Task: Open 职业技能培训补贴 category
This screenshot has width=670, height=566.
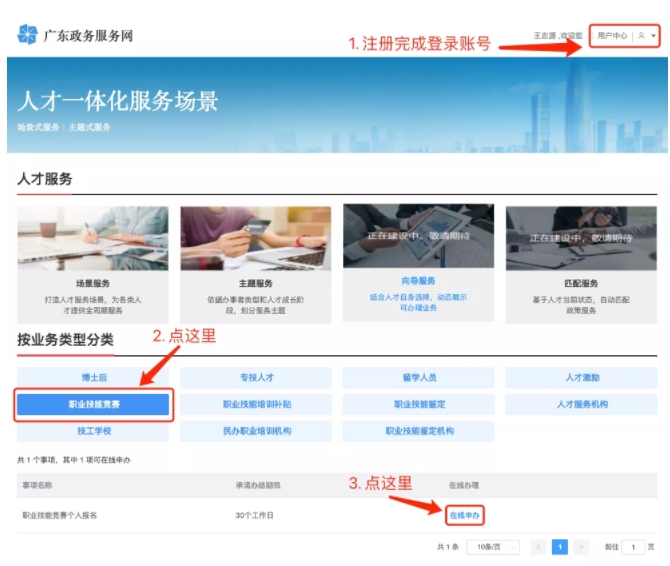Action: click(x=255, y=405)
